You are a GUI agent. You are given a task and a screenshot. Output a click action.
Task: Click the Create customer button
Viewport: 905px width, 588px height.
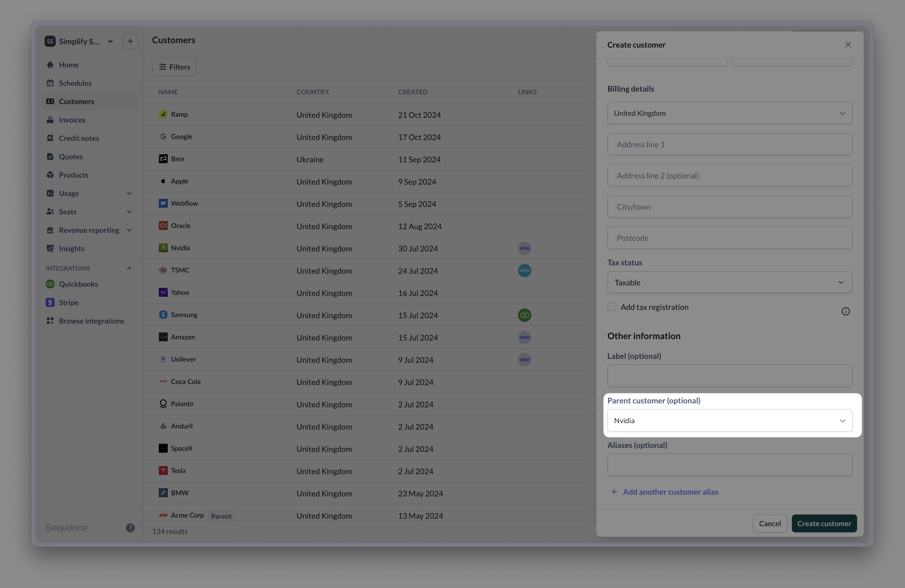(824, 523)
